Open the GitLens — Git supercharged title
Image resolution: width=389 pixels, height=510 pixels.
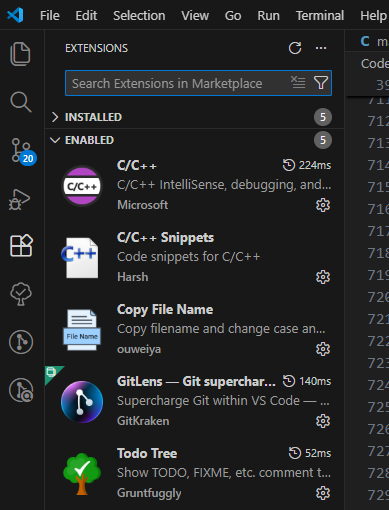coord(196,381)
